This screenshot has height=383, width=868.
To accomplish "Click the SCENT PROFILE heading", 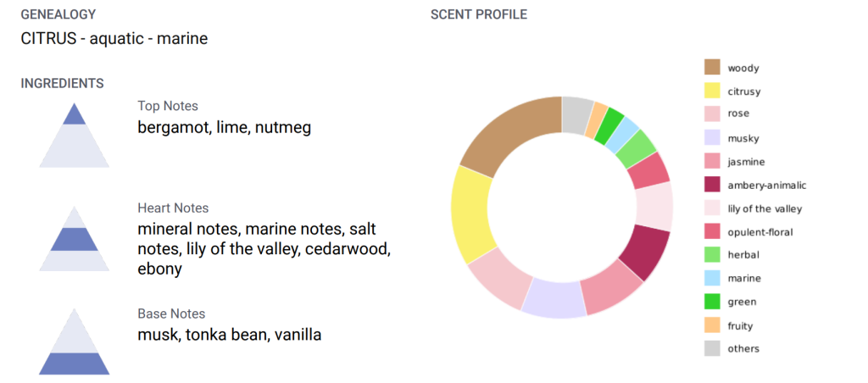I will (479, 15).
